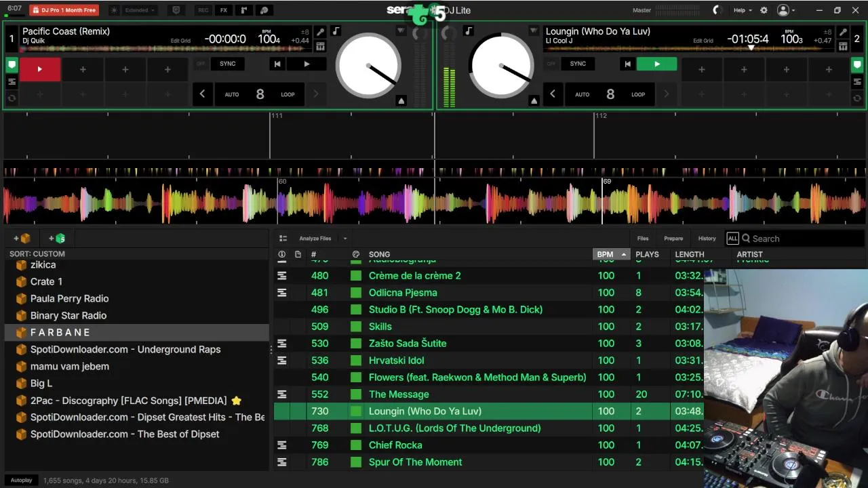Open the Analyze Files dropdown arrow
868x488 pixels.
pos(344,239)
